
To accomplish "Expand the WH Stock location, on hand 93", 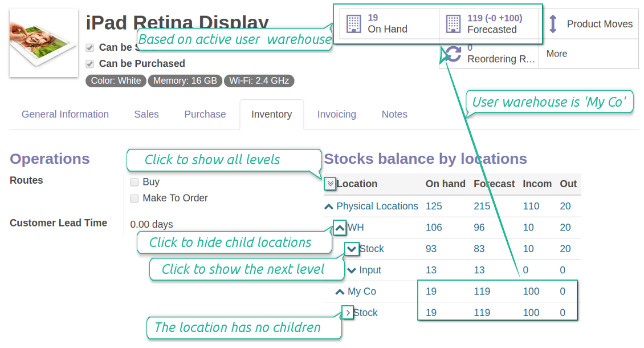I will [x=352, y=249].
